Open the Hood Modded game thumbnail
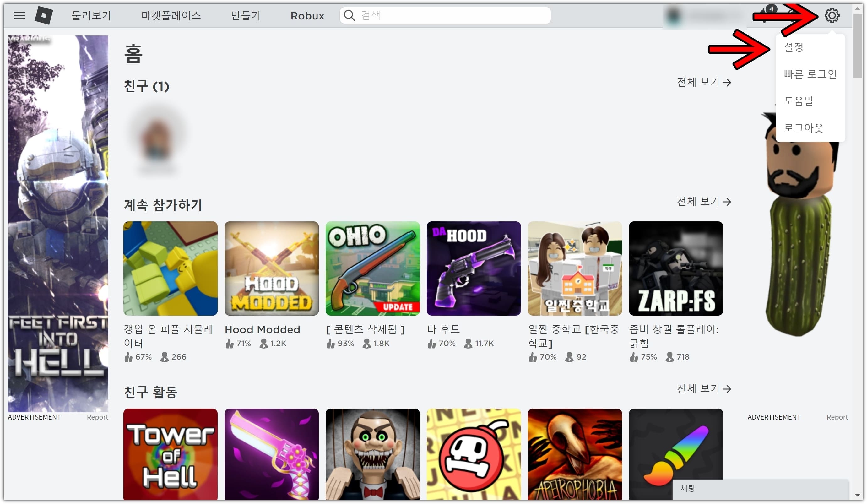Viewport: 867px width, 504px height. (271, 268)
